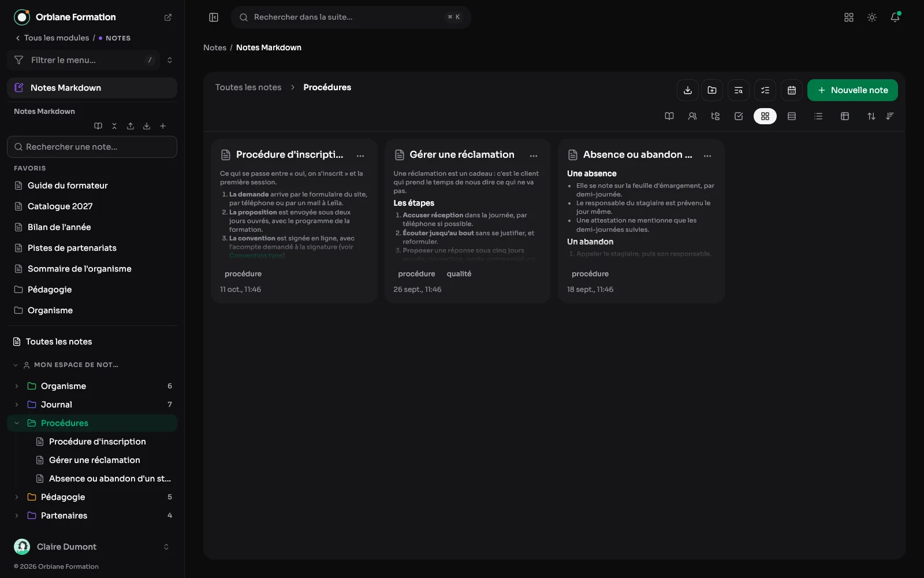Image resolution: width=924 pixels, height=578 pixels.
Task: Expand the Partenaires folder chevron
Action: (17, 516)
